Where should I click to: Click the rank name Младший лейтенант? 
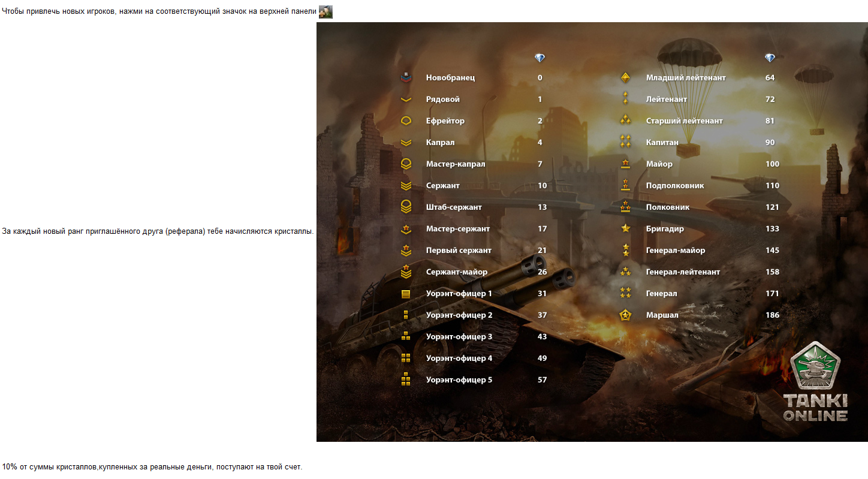click(x=686, y=78)
